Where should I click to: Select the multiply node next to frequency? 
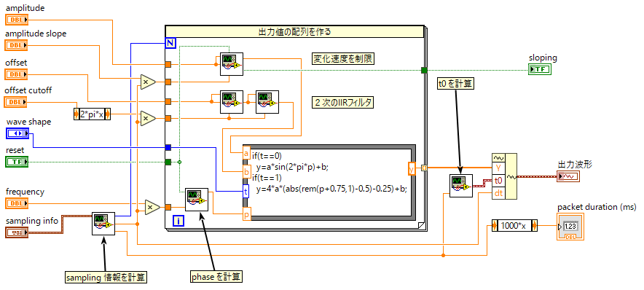pos(152,207)
